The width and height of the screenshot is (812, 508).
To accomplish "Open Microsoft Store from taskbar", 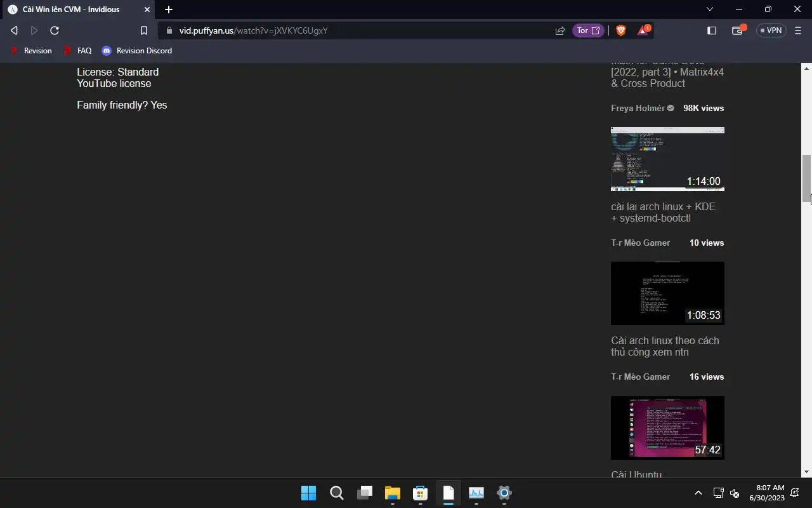I will pos(420,493).
